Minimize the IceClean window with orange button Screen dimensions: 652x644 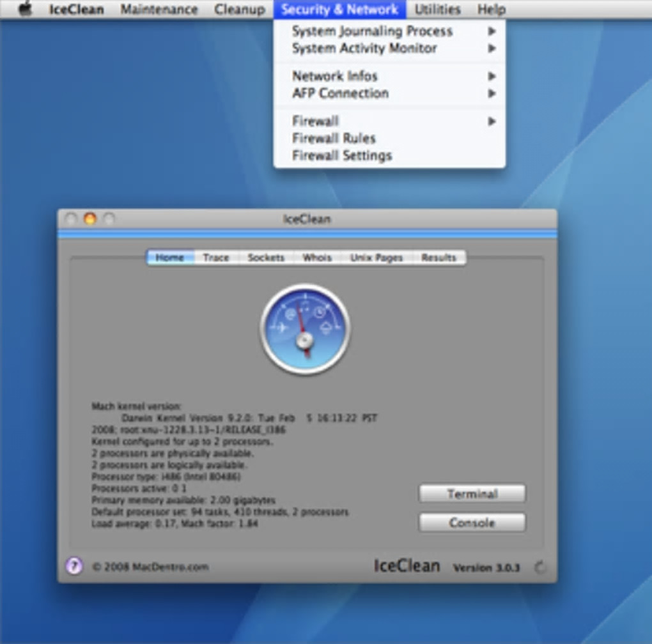90,218
